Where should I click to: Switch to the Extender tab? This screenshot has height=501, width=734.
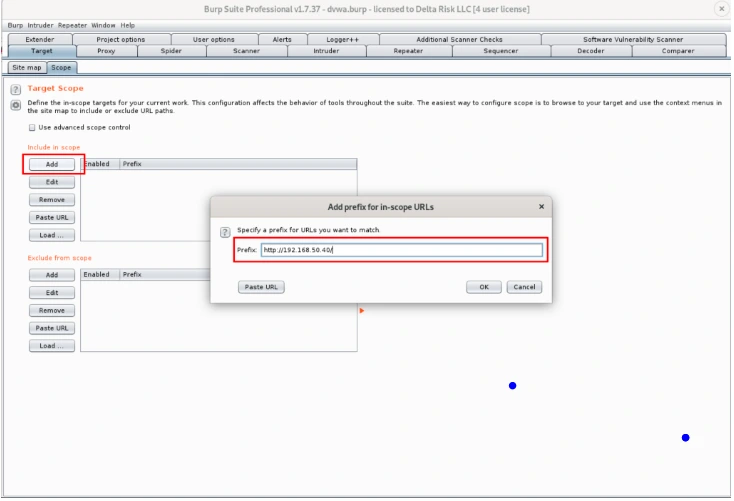point(40,39)
